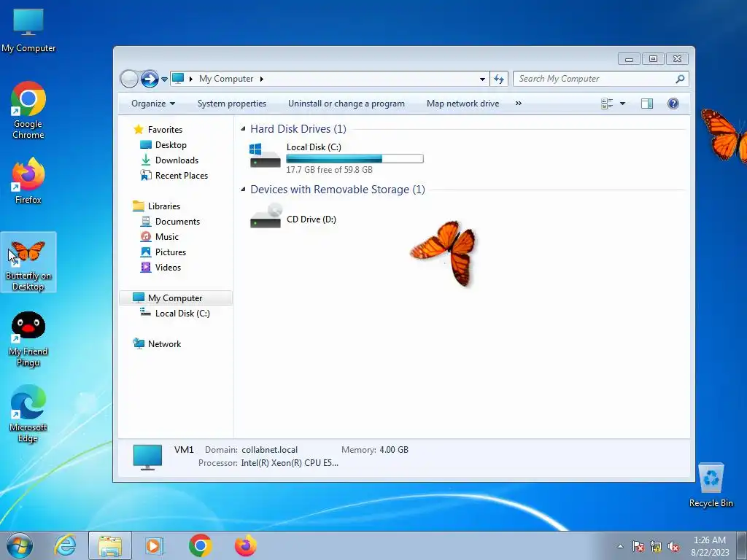This screenshot has width=747, height=560.
Task: Change the view layout icon
Action: tap(607, 104)
